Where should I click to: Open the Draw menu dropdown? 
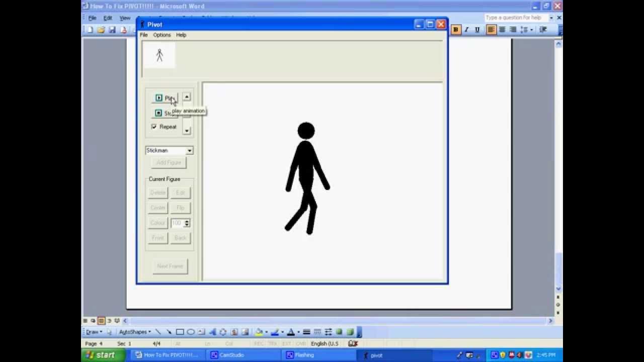pos(94,332)
